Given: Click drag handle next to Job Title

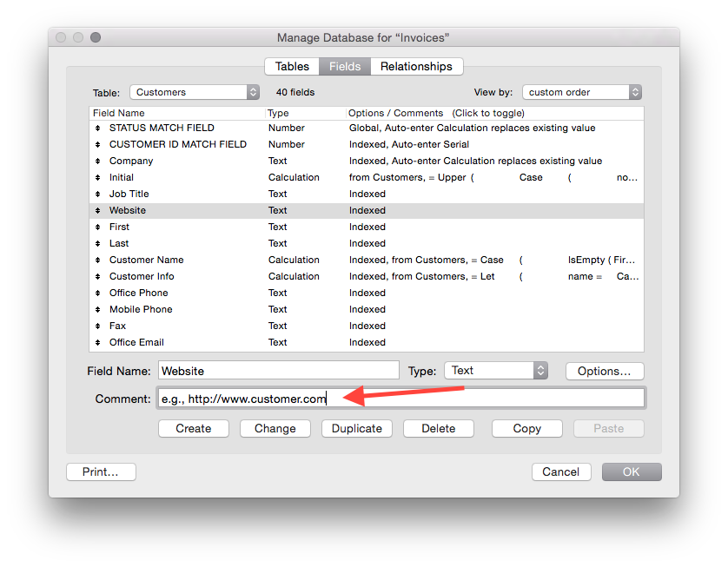Looking at the screenshot, I should 98,194.
